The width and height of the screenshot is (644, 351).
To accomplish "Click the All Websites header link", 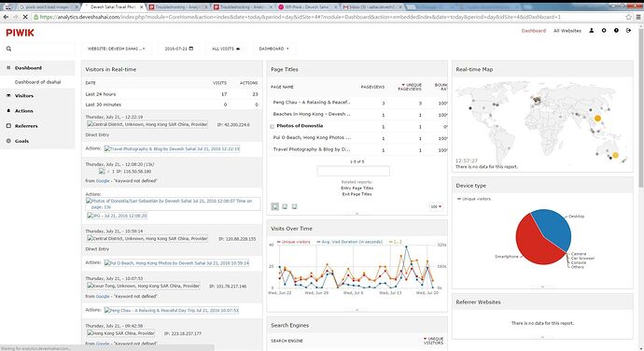I will tap(567, 31).
